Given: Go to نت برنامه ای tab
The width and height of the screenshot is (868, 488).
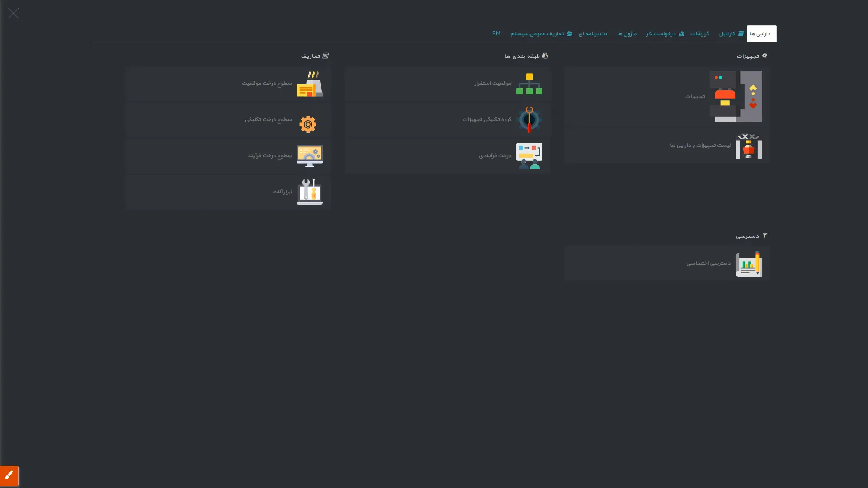Looking at the screenshot, I should point(593,34).
